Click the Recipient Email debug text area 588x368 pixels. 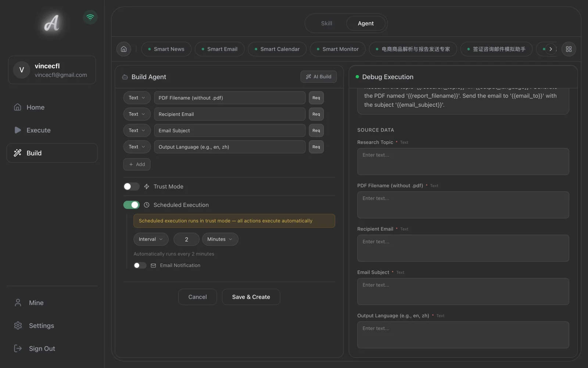click(x=463, y=248)
